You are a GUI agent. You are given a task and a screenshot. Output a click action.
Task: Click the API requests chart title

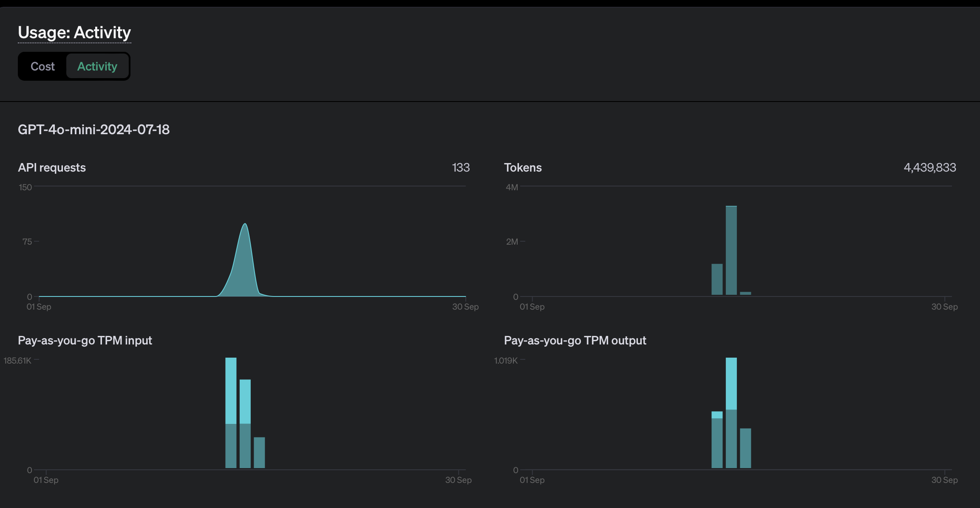[x=52, y=168]
